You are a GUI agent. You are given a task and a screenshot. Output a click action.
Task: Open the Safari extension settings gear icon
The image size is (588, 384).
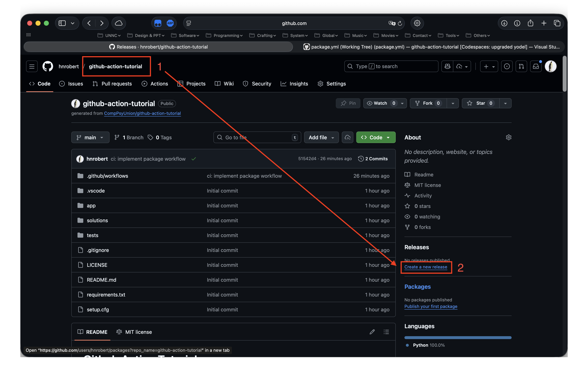[417, 23]
